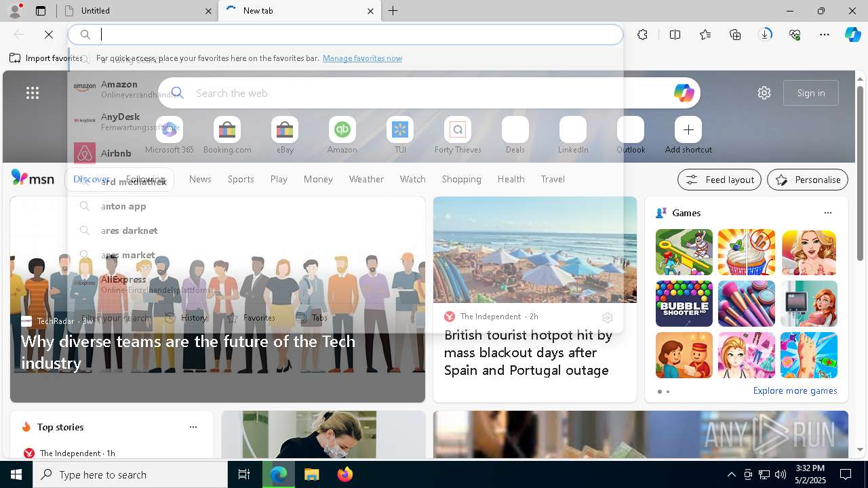Viewport: 868px width, 488px height.
Task: Open British tourist hotspot blackout article
Action: pyautogui.click(x=528, y=352)
